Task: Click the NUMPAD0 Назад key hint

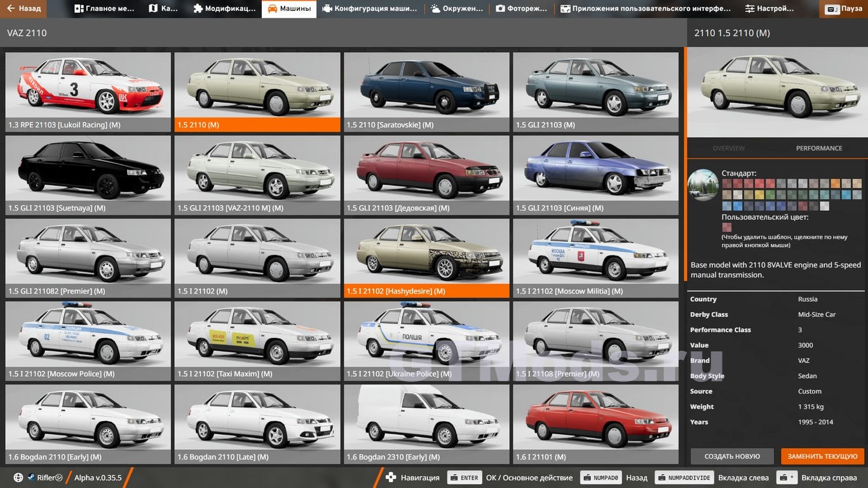Action: click(600, 477)
